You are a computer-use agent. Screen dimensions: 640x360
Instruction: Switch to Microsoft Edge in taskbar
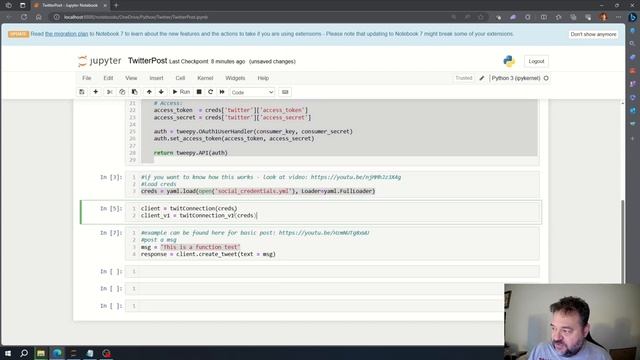click(57, 353)
